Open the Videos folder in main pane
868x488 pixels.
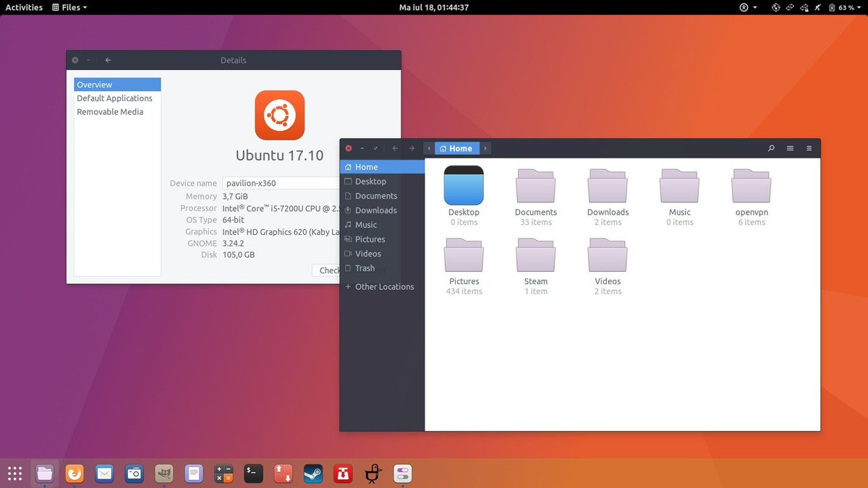coord(608,255)
